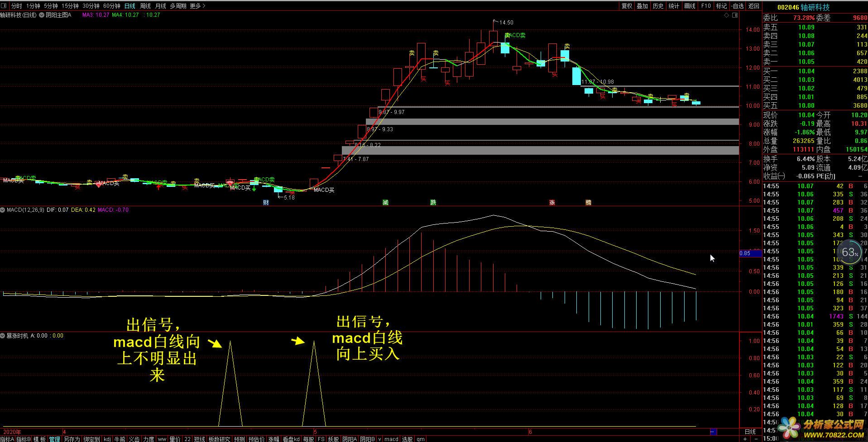This screenshot has height=442, width=868.
Task: Click the 复权 button
Action: pos(627,6)
